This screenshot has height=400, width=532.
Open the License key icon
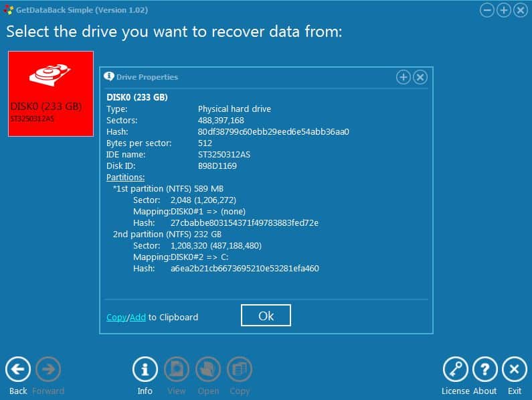456,369
